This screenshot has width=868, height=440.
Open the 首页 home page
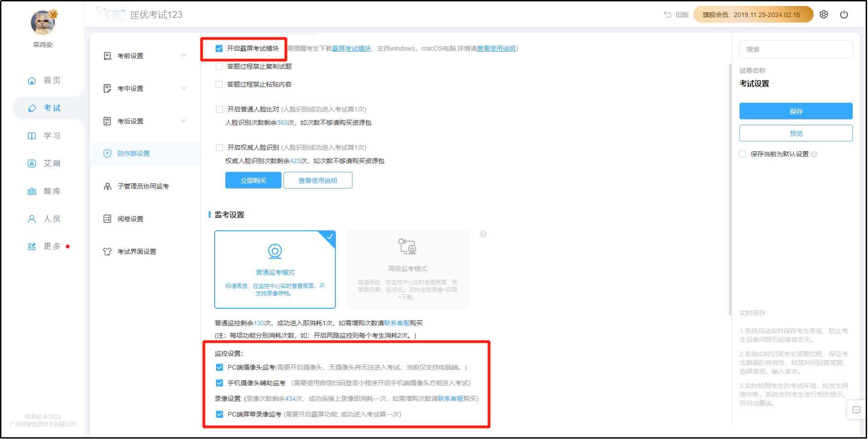(51, 80)
